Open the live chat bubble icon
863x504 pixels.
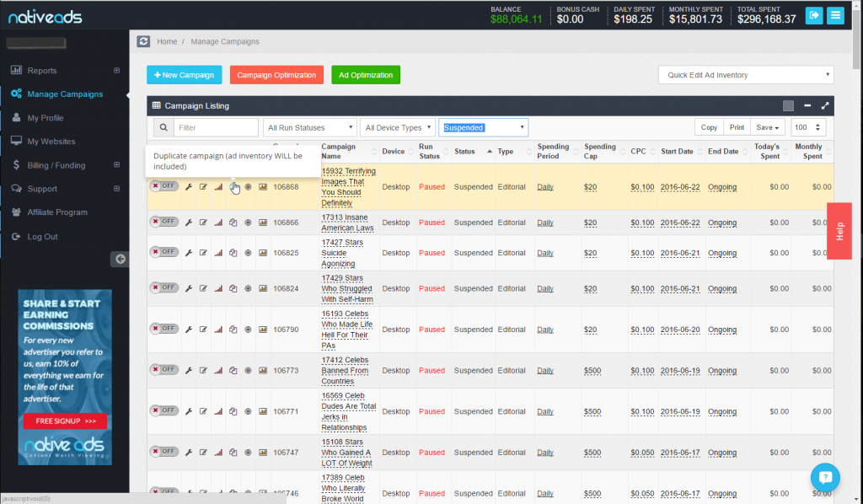(x=825, y=478)
